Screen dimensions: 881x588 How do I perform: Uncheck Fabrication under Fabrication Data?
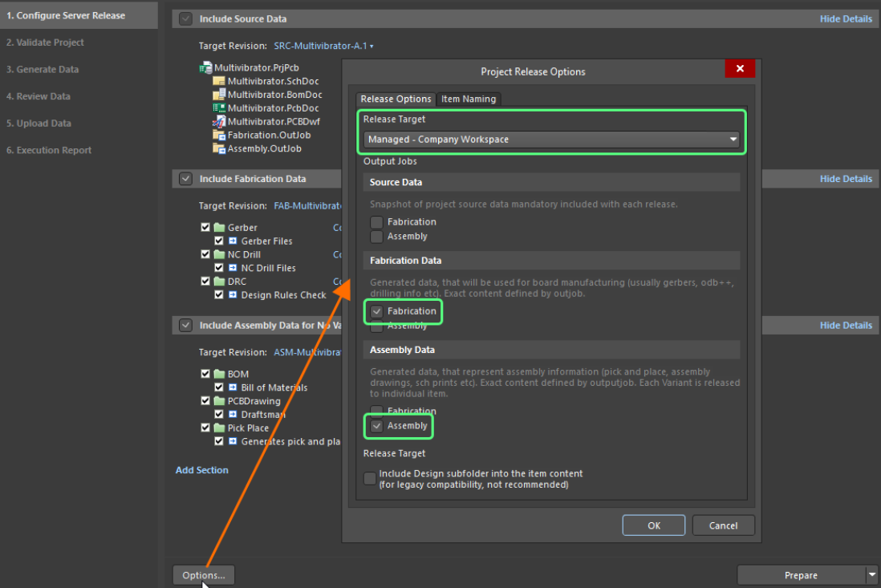pyautogui.click(x=376, y=311)
